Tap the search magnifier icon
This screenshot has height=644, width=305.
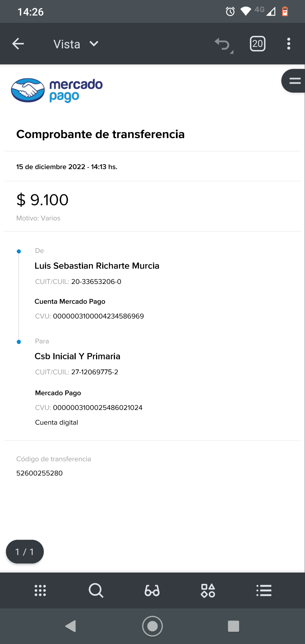96,590
